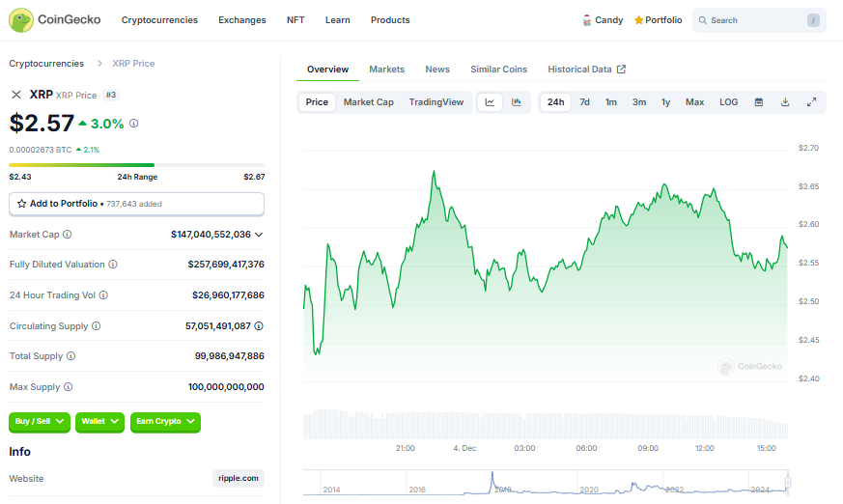Switch to the Similar Coins tab
This screenshot has width=843, height=504.
[499, 70]
